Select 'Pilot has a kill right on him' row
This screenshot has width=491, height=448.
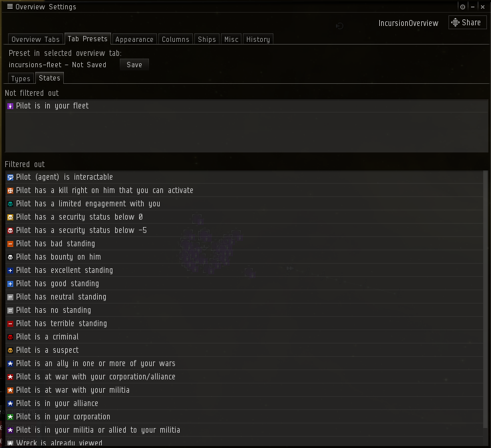point(244,190)
